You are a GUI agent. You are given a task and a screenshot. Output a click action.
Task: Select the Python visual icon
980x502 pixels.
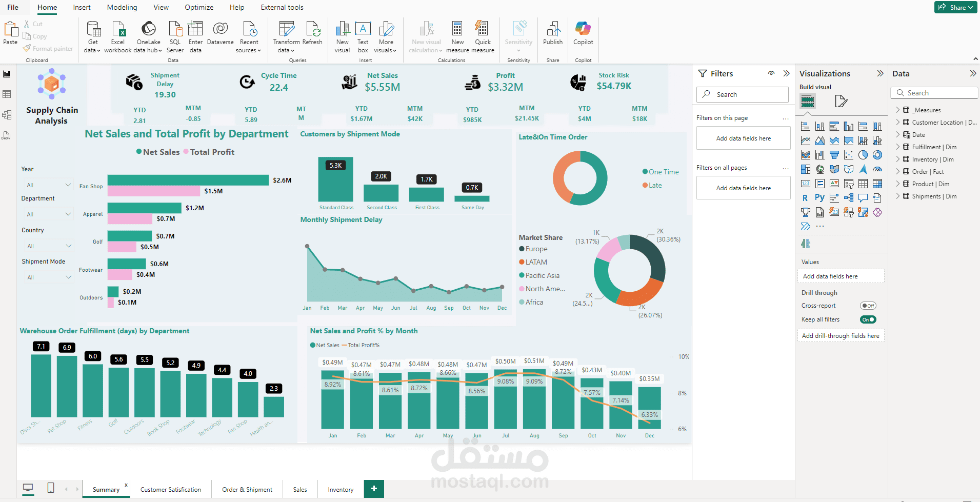[x=819, y=197]
